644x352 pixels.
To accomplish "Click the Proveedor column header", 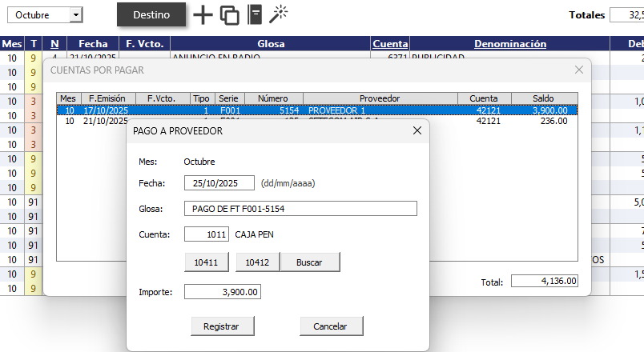I will pyautogui.click(x=380, y=98).
